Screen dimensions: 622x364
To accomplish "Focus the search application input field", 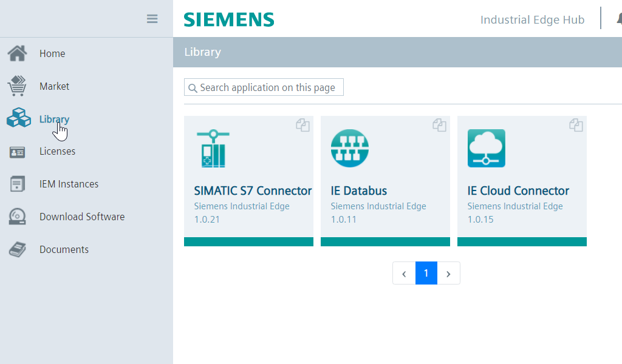I will [267, 87].
